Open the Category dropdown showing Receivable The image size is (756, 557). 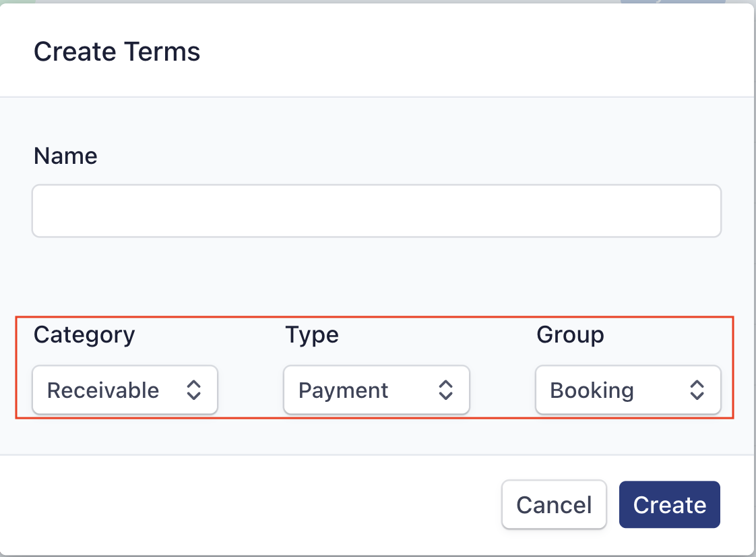(125, 390)
